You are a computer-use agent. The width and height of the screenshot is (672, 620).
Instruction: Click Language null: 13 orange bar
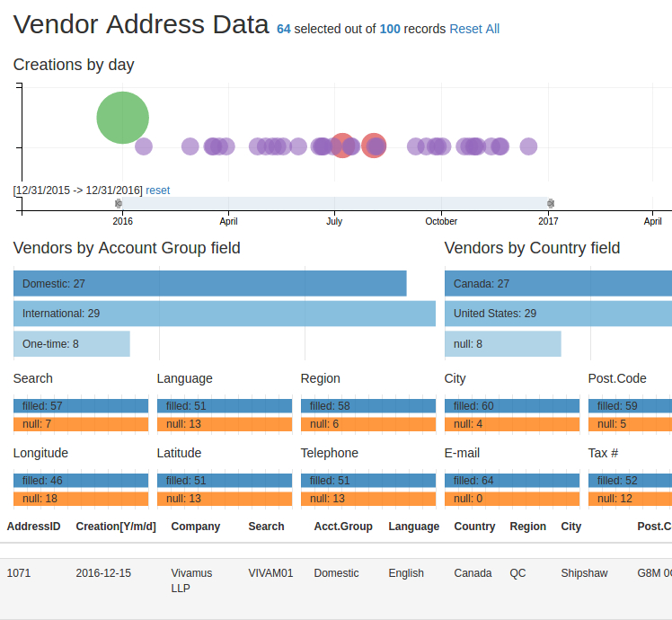pyautogui.click(x=224, y=424)
